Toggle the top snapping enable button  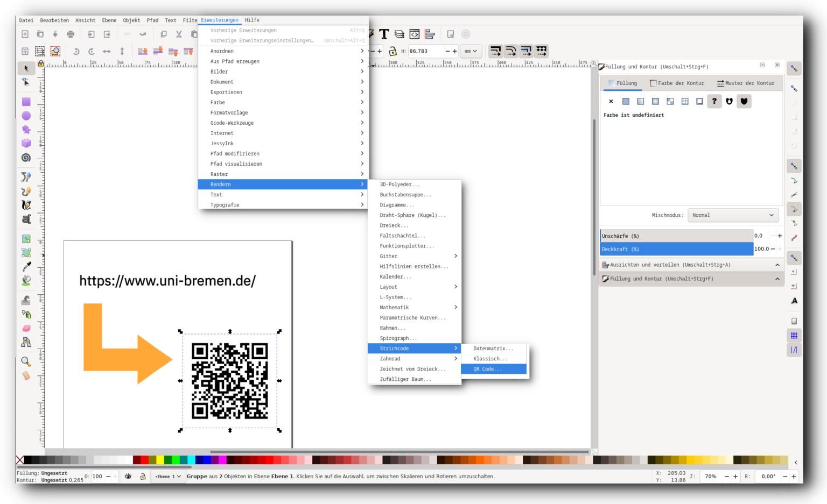tap(794, 68)
